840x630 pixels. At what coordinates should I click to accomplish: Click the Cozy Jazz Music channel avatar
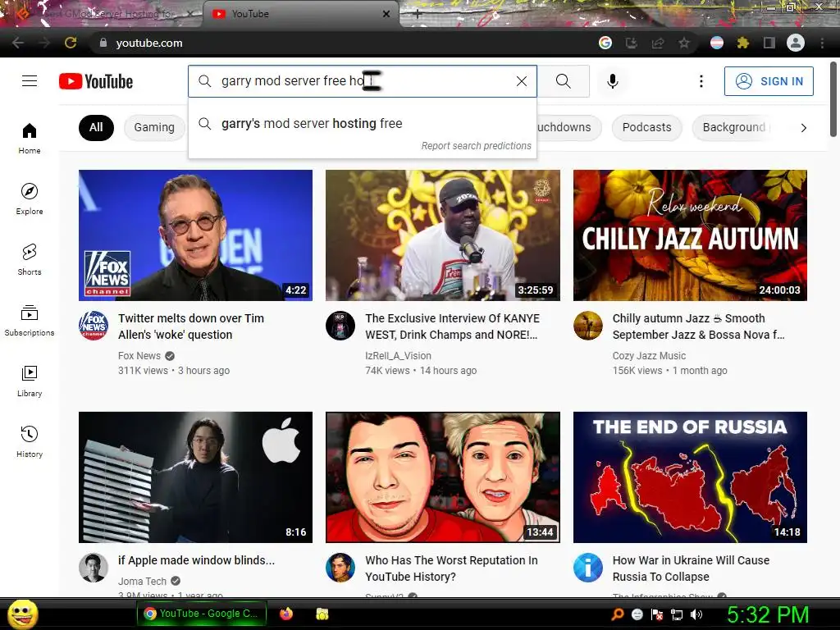(x=587, y=325)
